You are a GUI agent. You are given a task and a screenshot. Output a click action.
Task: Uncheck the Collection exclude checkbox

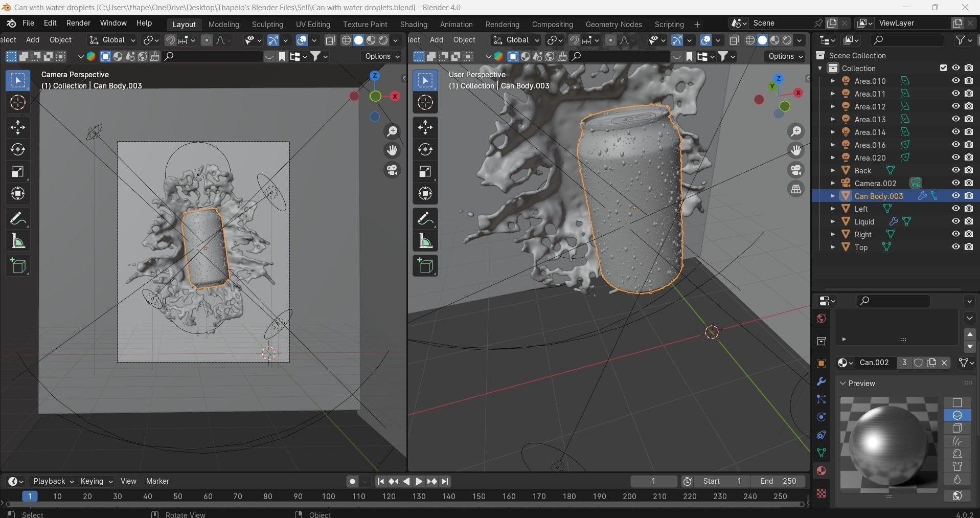[x=943, y=68]
